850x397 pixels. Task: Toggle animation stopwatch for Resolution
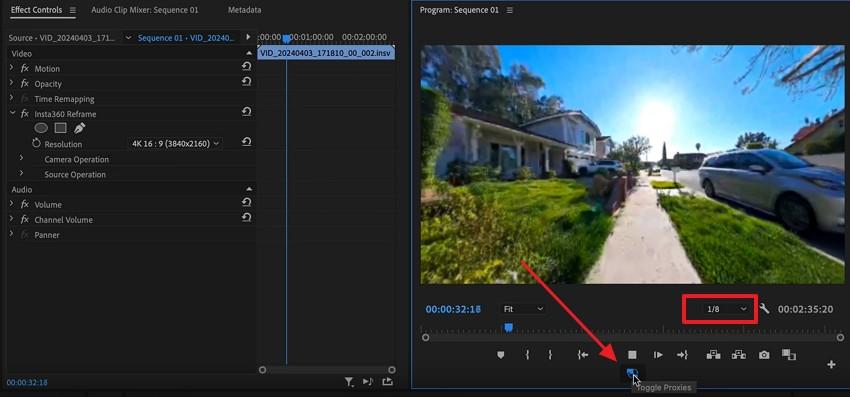pyautogui.click(x=36, y=144)
